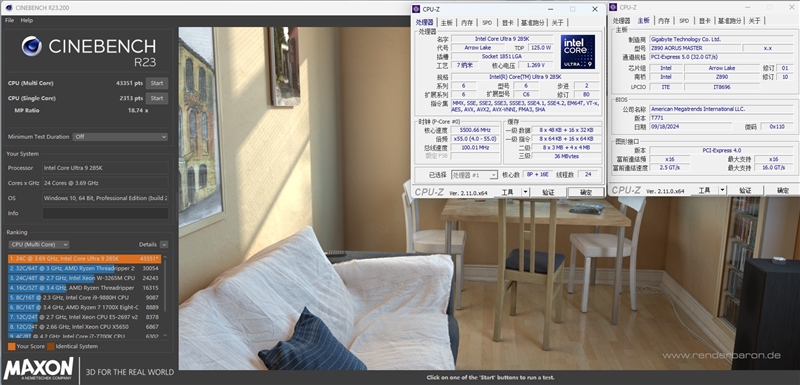The width and height of the screenshot is (800, 385).
Task: Select ranking row 2 Threadripper 32C/64T
Action: (x=85, y=268)
